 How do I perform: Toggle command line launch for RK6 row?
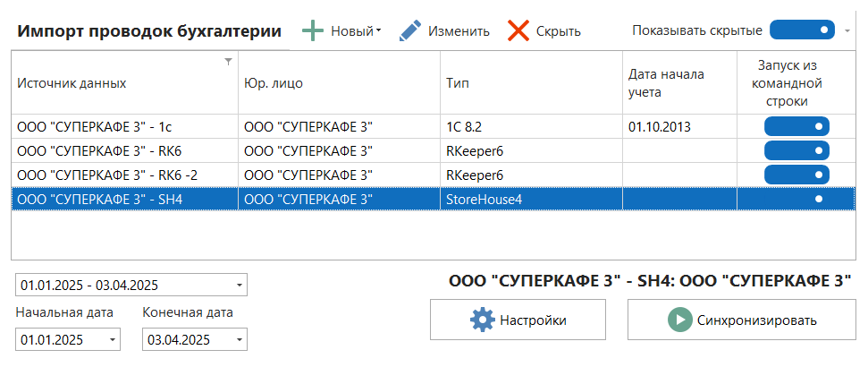click(x=796, y=150)
